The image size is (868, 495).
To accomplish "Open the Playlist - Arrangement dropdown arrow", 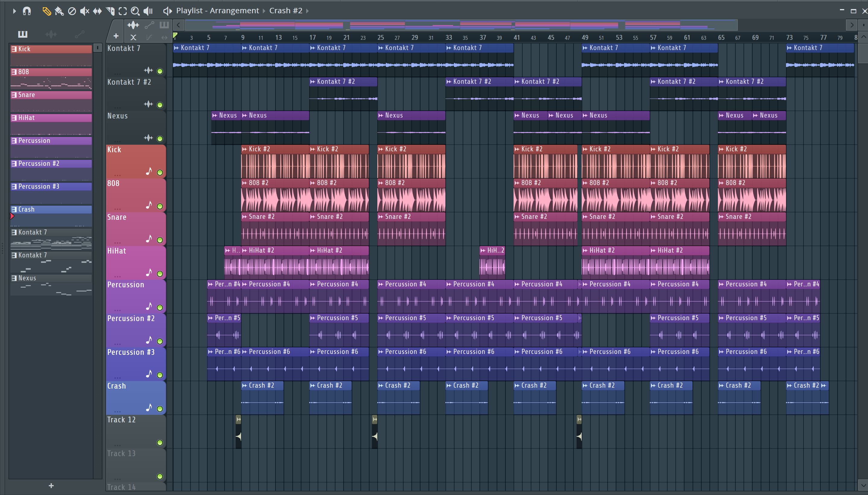I will (x=264, y=11).
